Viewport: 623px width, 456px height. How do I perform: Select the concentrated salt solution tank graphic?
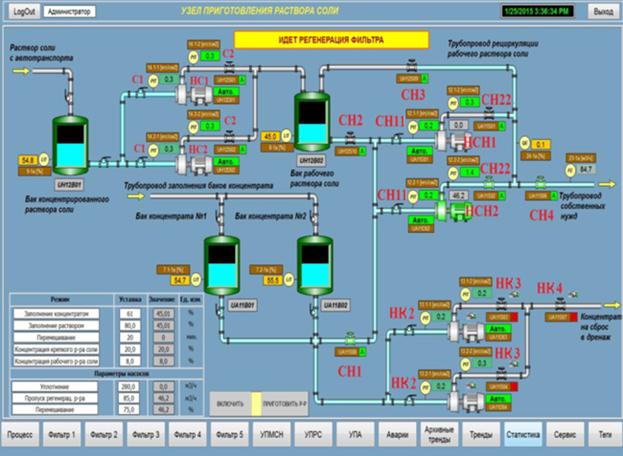point(70,145)
